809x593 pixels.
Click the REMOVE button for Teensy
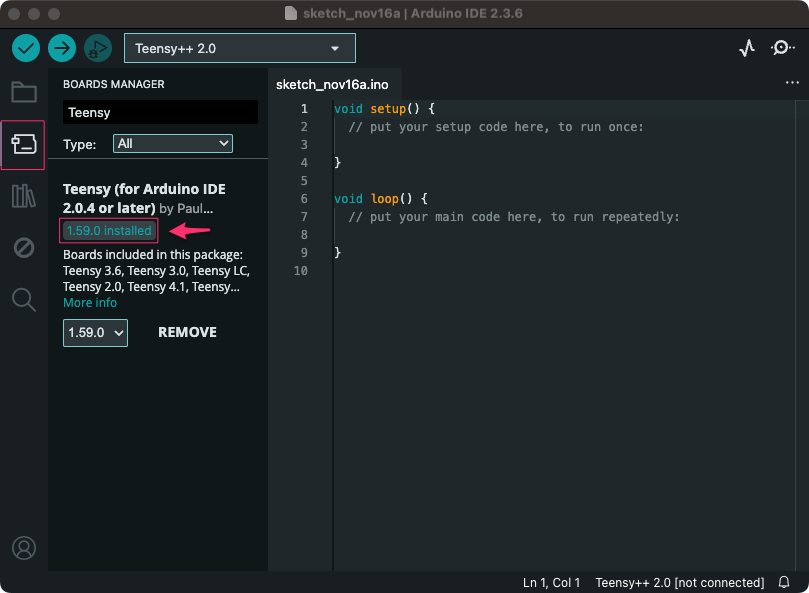click(187, 332)
